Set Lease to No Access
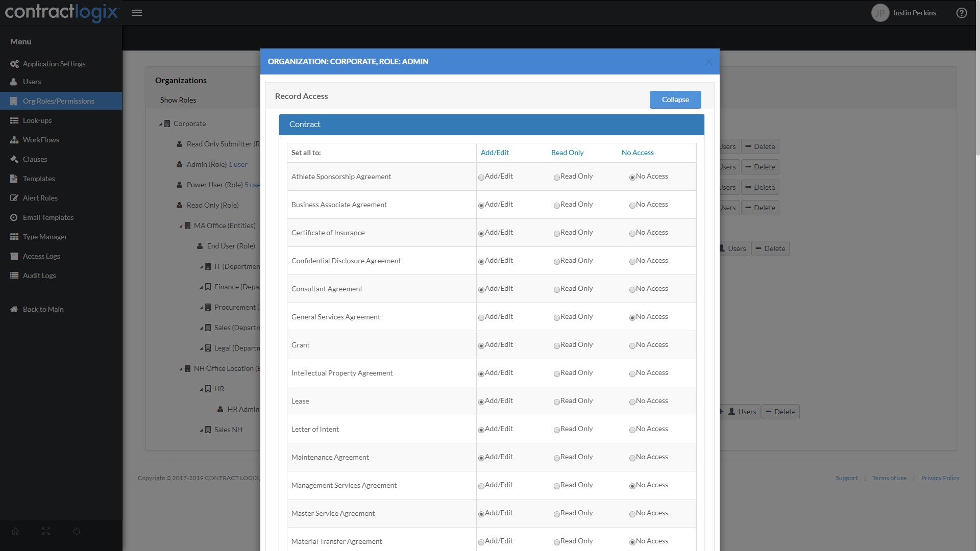Viewport: 980px width, 551px height. pyautogui.click(x=631, y=402)
